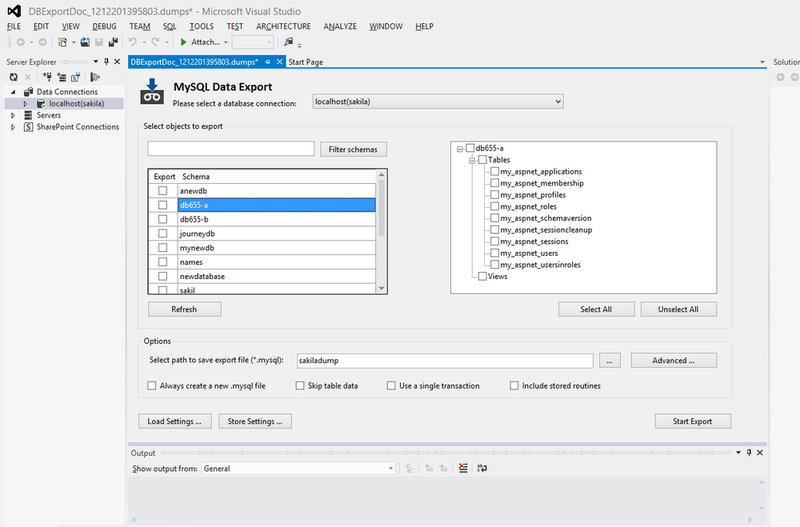The width and height of the screenshot is (800, 527).
Task: Pin the Output panel
Action: tap(749, 453)
